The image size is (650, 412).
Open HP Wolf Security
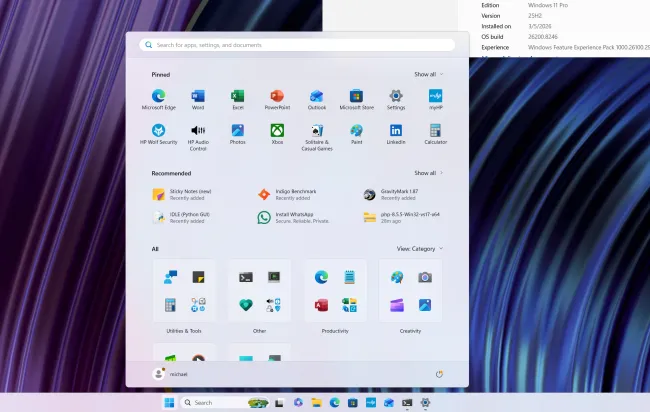point(159,134)
